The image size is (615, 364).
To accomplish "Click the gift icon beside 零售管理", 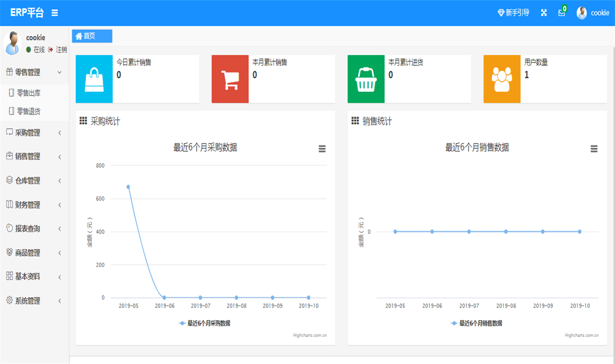I will [9, 72].
